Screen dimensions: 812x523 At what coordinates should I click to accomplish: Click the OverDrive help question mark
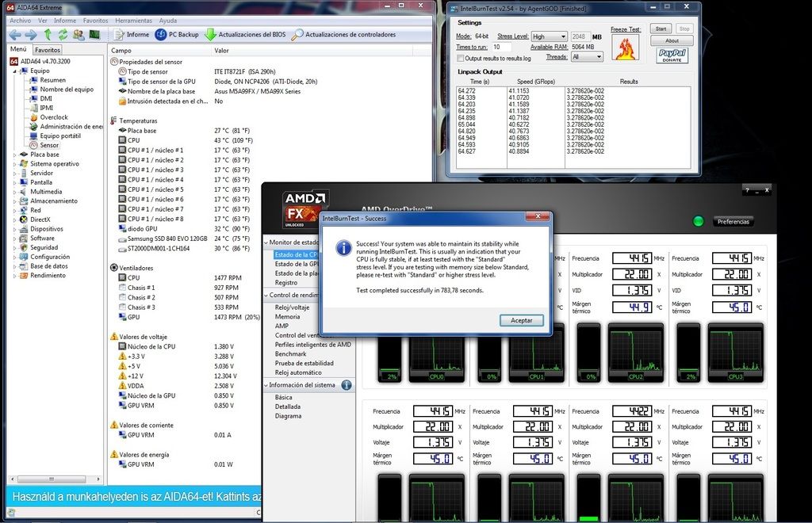(x=747, y=190)
